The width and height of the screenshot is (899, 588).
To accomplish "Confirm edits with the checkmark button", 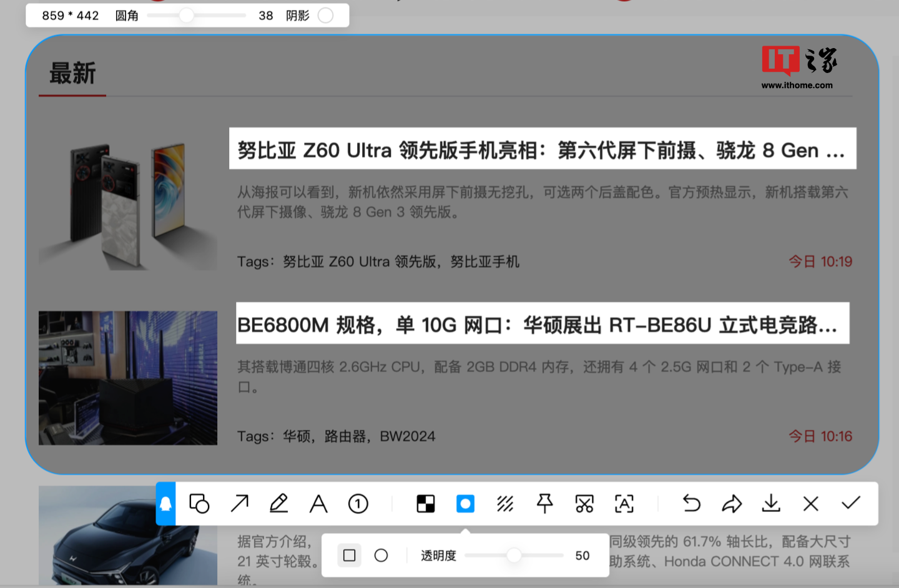I will coord(850,504).
